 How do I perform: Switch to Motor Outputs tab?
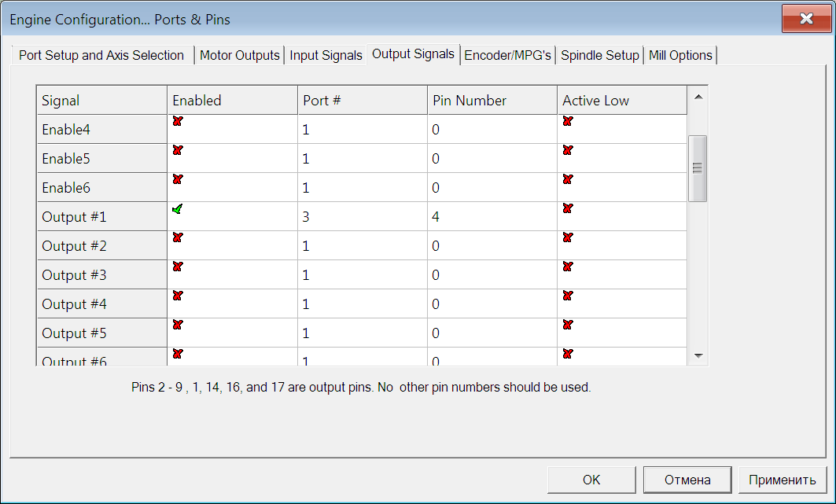pos(240,55)
